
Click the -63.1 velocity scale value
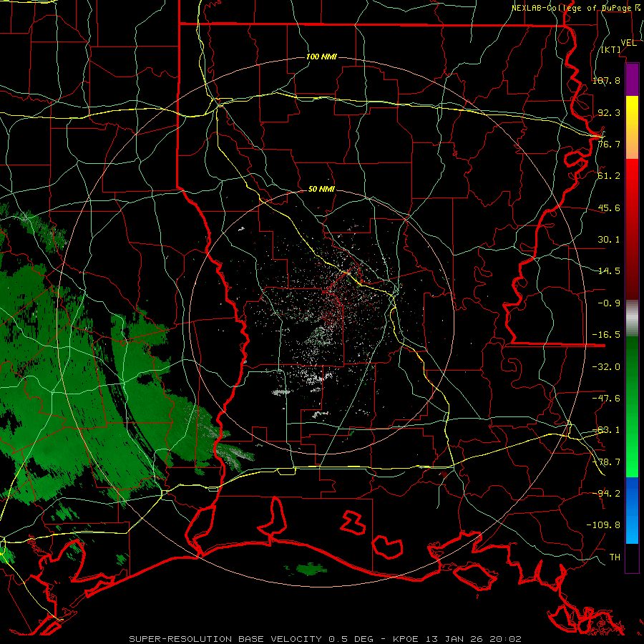pos(606,430)
